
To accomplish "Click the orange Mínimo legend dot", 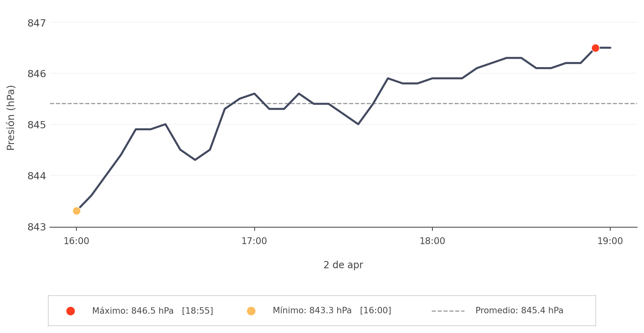I will click(x=251, y=311).
